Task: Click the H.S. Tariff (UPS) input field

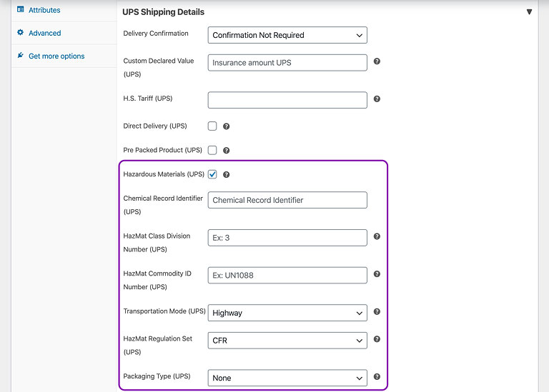Action: [x=287, y=100]
